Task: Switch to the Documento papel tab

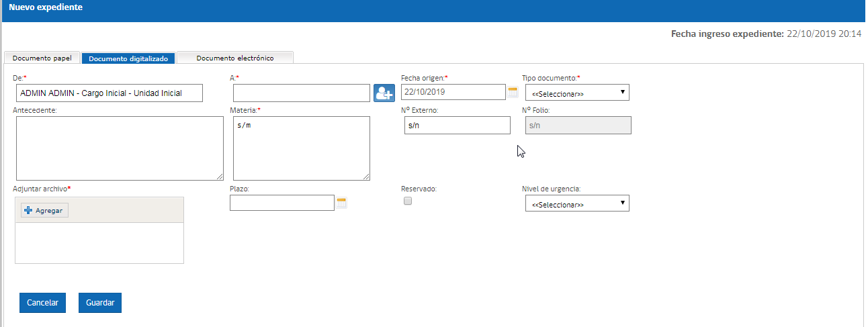Action: pyautogui.click(x=42, y=58)
